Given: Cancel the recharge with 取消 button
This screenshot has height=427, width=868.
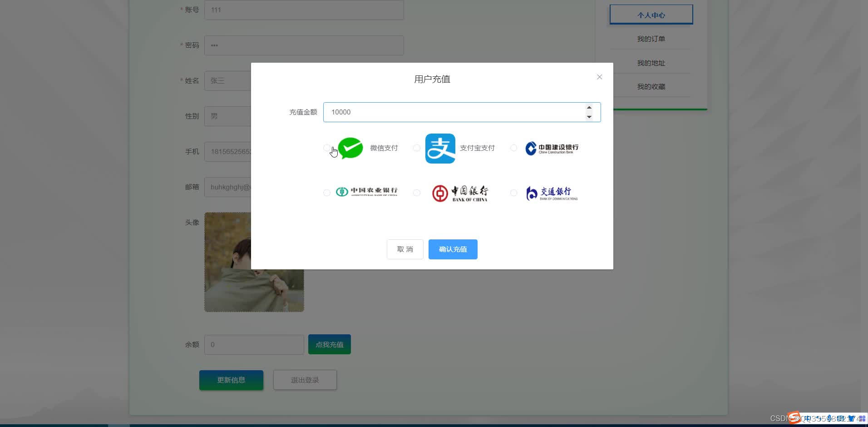Looking at the screenshot, I should (x=405, y=249).
